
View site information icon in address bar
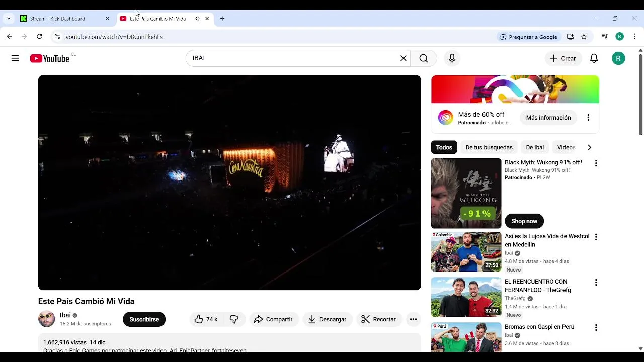point(57,37)
